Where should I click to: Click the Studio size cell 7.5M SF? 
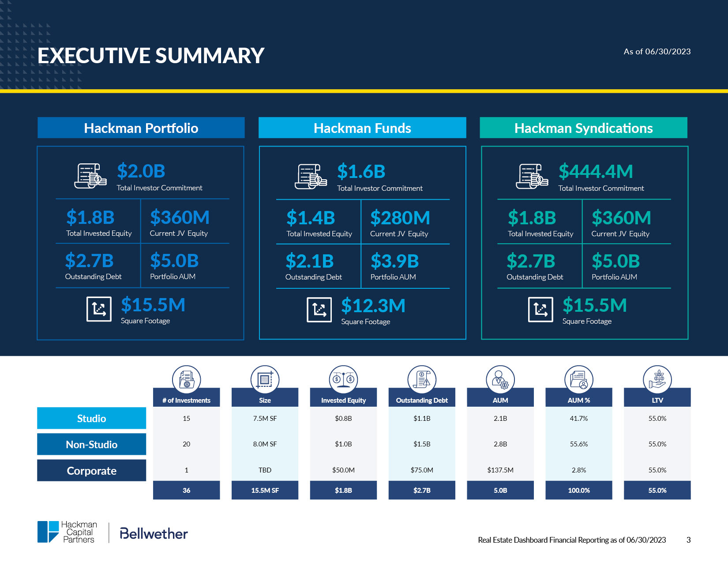(265, 418)
